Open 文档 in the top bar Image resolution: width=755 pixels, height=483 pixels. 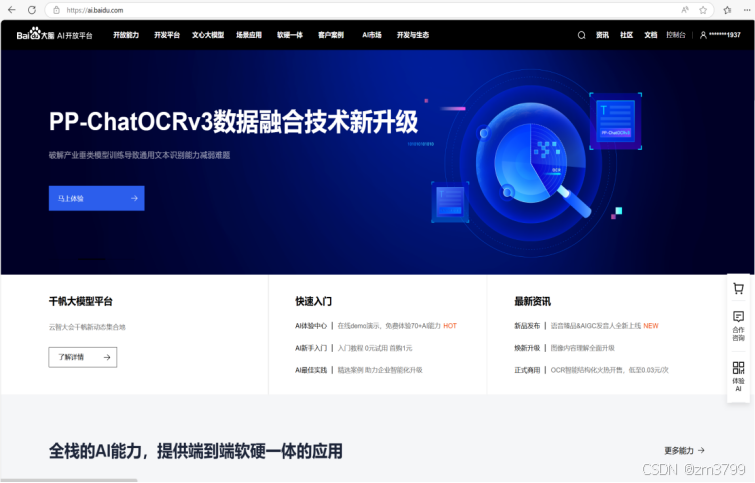[651, 35]
